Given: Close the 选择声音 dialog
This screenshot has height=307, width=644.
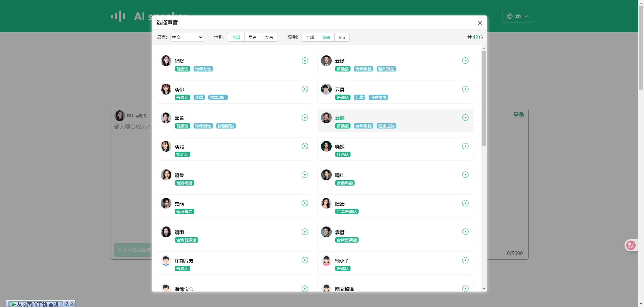Looking at the screenshot, I should point(480,23).
